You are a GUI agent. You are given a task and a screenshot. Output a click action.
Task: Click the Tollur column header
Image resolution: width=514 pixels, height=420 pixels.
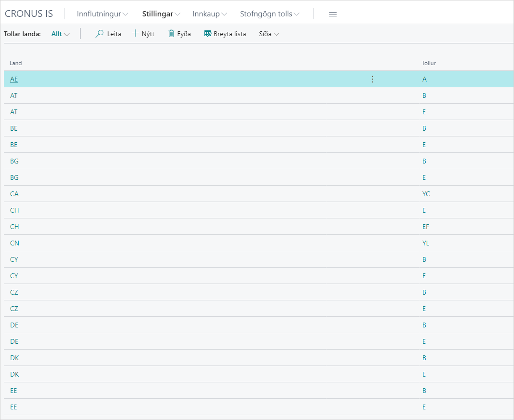pos(429,63)
